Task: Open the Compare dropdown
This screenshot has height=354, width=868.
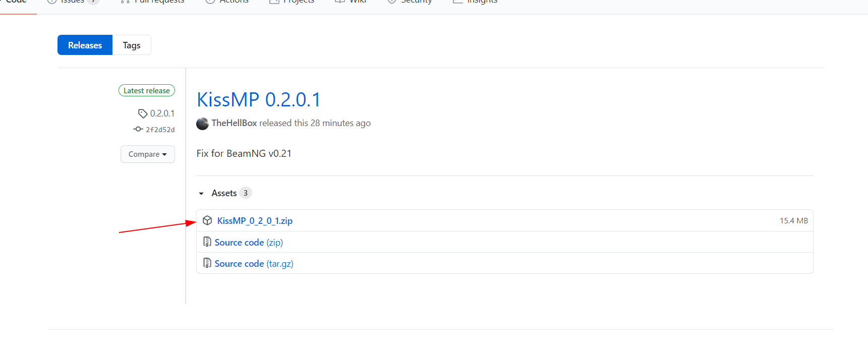Action: pyautogui.click(x=148, y=154)
